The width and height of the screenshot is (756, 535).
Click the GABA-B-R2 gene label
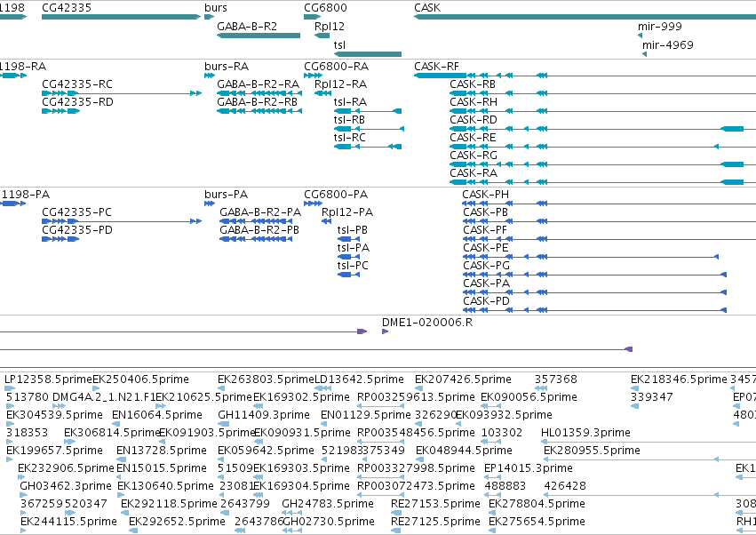[247, 27]
